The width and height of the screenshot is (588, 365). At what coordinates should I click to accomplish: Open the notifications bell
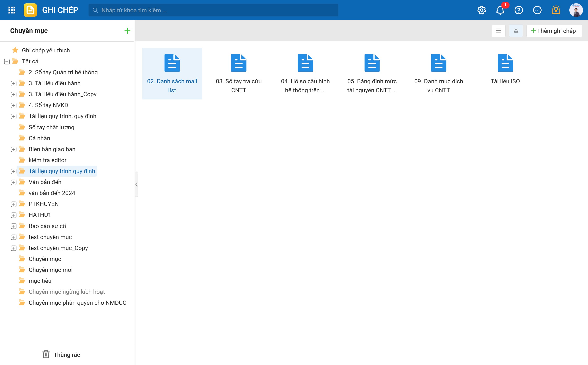click(x=500, y=10)
